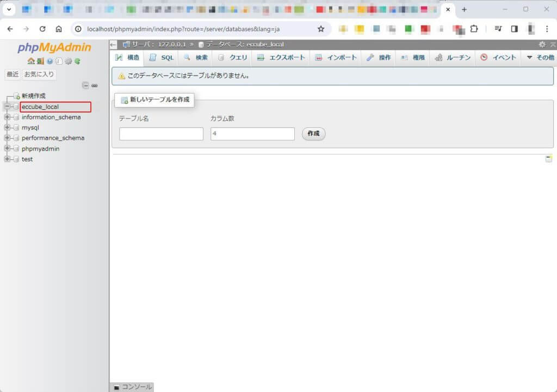Open the インポート tab

pos(336,58)
